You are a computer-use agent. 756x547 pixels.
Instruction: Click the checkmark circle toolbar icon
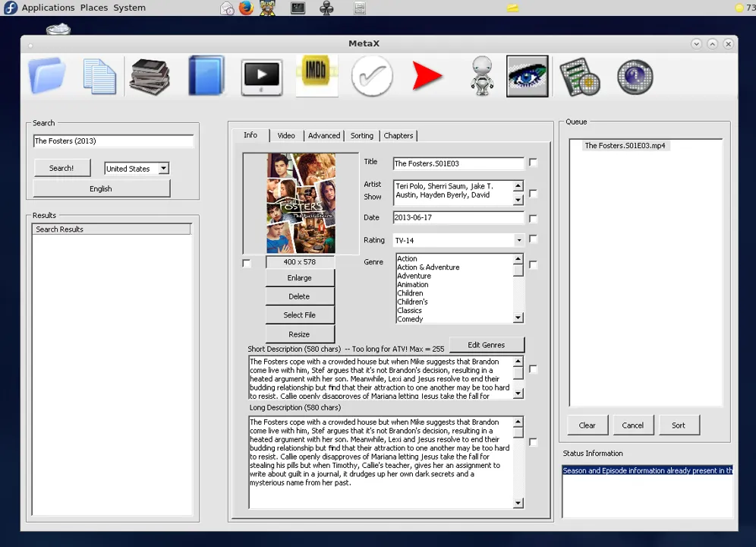(372, 76)
